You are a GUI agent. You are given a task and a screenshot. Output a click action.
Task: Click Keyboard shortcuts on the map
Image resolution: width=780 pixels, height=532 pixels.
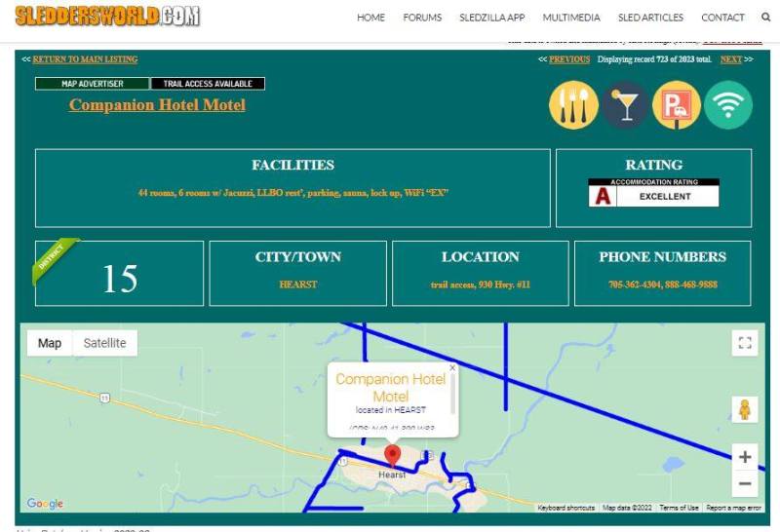tap(566, 508)
